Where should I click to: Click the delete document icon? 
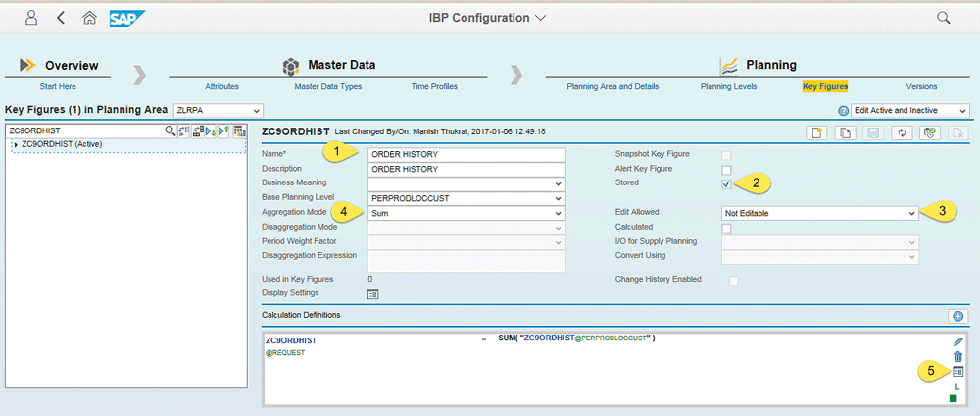tap(958, 132)
